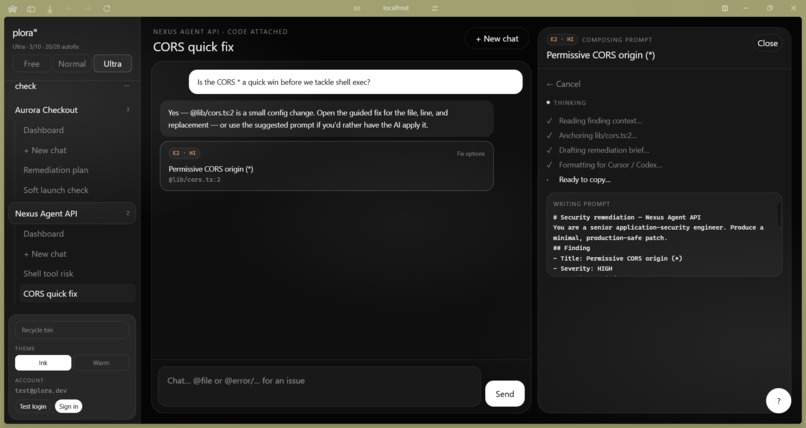The width and height of the screenshot is (806, 428).
Task: Click the 'Anchoring lib/cors.ts:2...' step
Action: pyautogui.click(x=598, y=136)
